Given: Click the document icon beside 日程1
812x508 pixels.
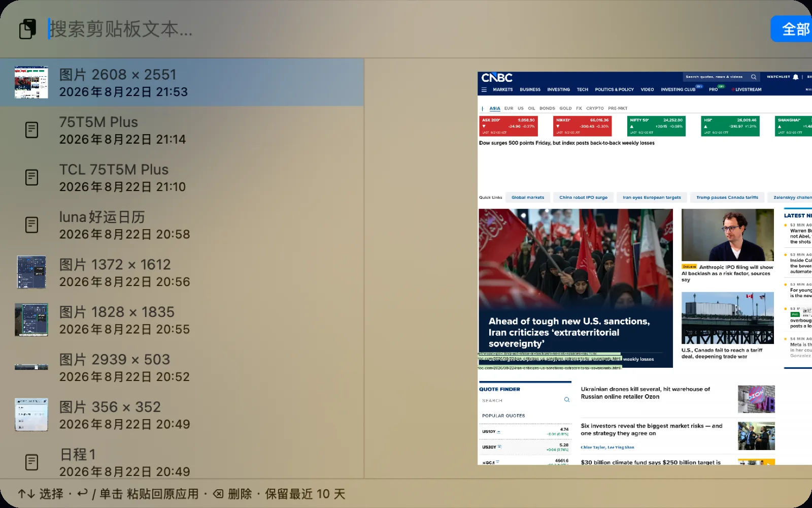Looking at the screenshot, I should coord(31,462).
